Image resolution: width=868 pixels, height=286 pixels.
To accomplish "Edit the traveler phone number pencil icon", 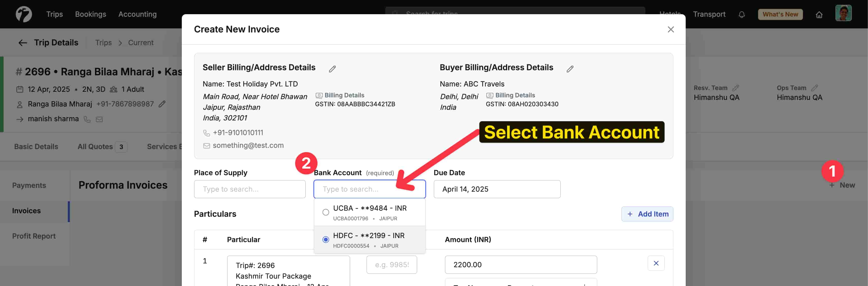I will pyautogui.click(x=162, y=104).
